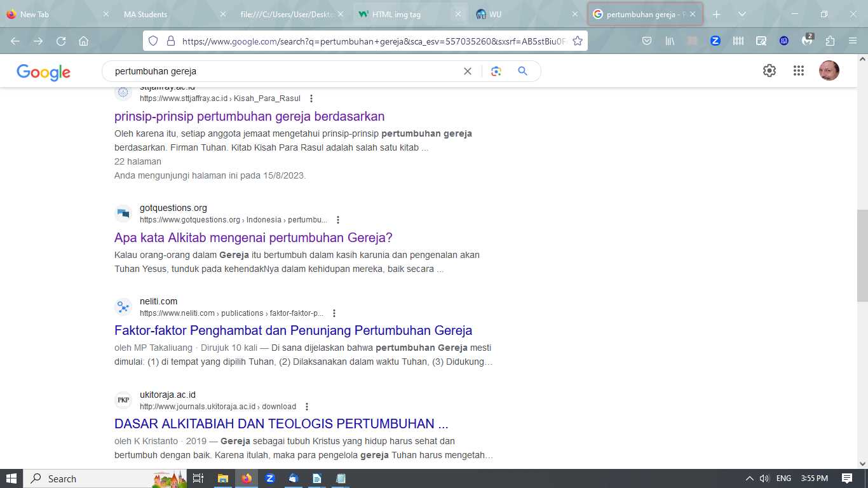The height and width of the screenshot is (488, 868).
Task: Show hidden system tray icons
Action: pos(750,478)
